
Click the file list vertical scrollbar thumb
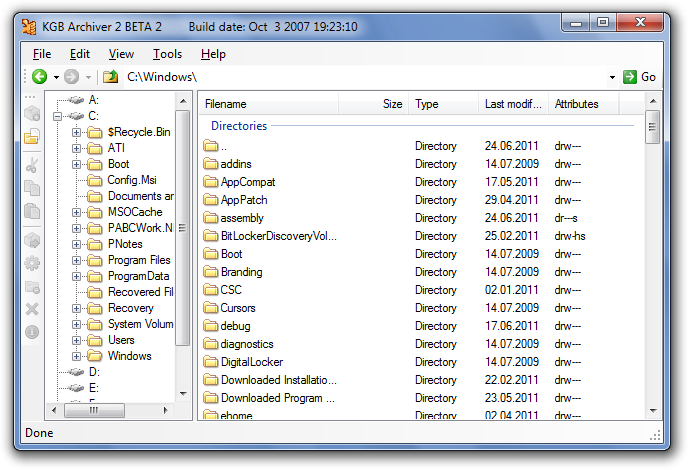click(653, 127)
